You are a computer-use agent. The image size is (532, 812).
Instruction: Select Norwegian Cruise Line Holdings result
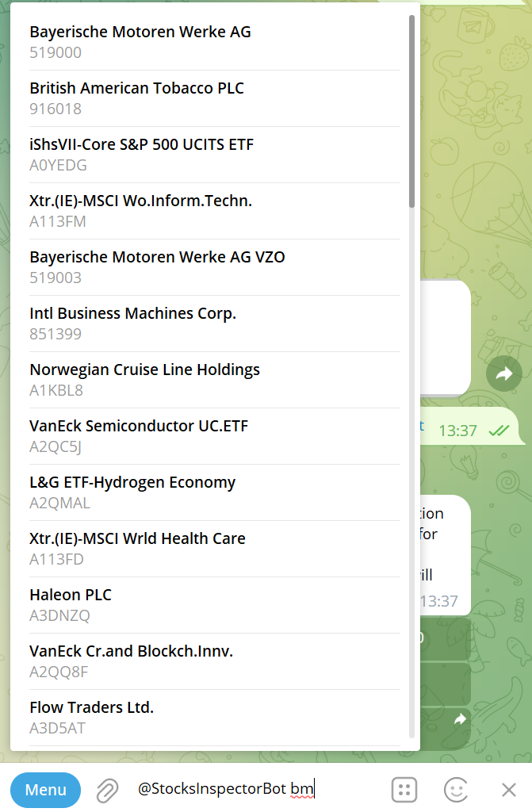[x=214, y=380]
